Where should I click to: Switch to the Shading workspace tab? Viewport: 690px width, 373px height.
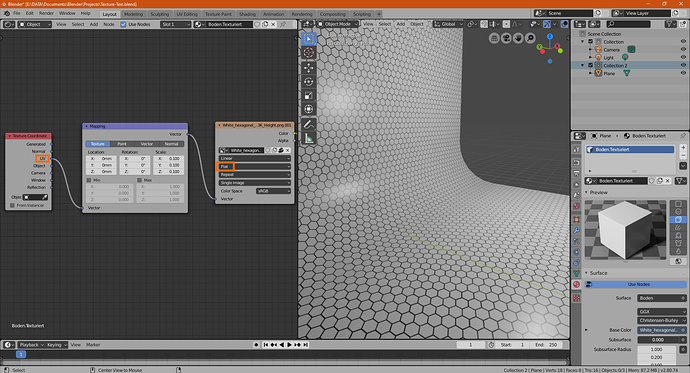(247, 14)
